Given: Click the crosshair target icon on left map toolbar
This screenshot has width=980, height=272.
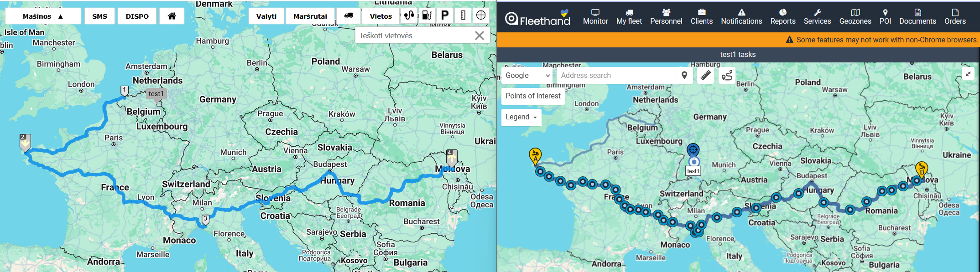Looking at the screenshot, I should 481,16.
